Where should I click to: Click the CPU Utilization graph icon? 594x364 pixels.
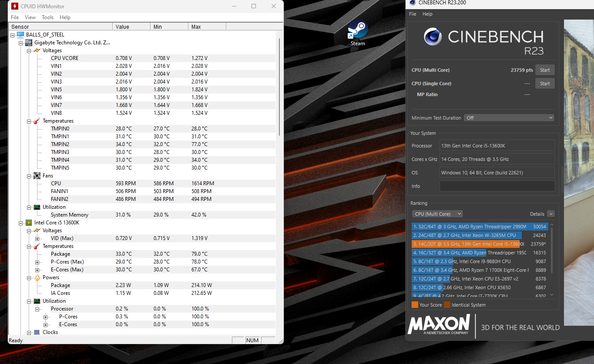click(37, 301)
